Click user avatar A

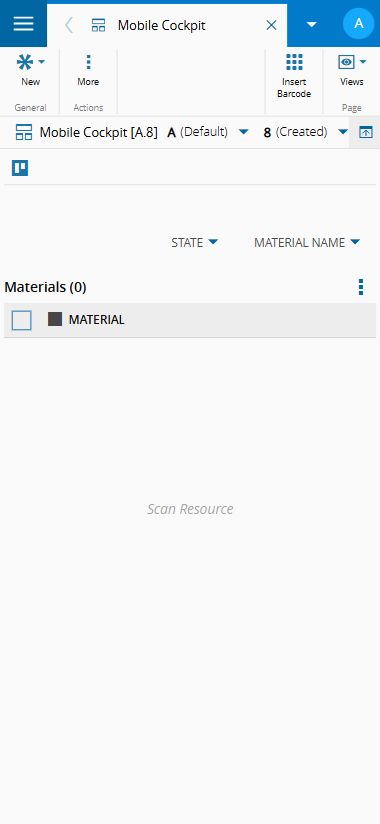click(359, 24)
